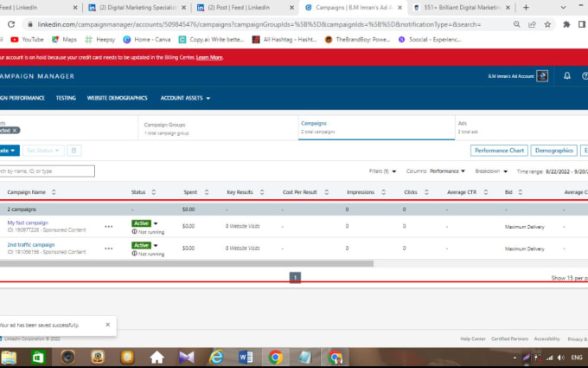The height and width of the screenshot is (368, 588).
Task: Open the My fast campaign link
Action: point(28,223)
